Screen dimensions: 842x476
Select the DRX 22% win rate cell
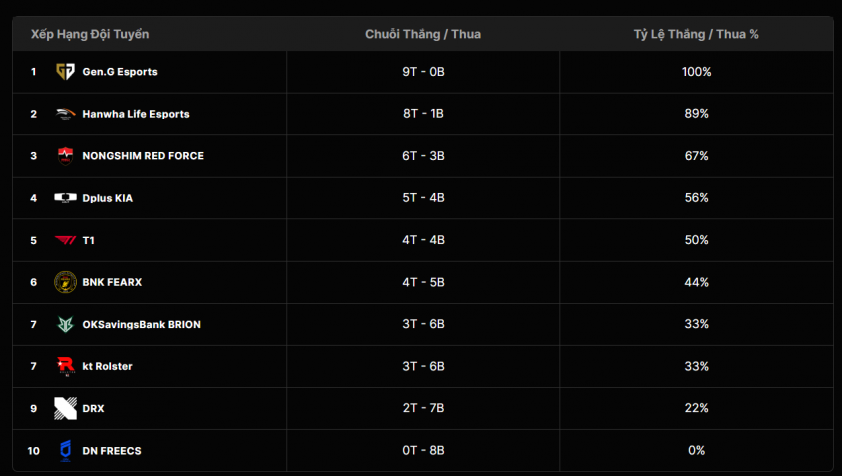pyautogui.click(x=696, y=408)
